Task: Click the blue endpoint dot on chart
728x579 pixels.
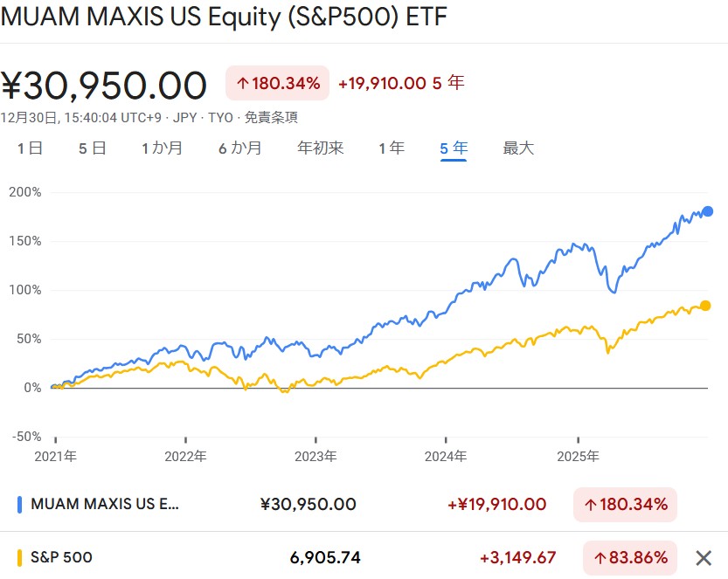Action: [x=708, y=211]
